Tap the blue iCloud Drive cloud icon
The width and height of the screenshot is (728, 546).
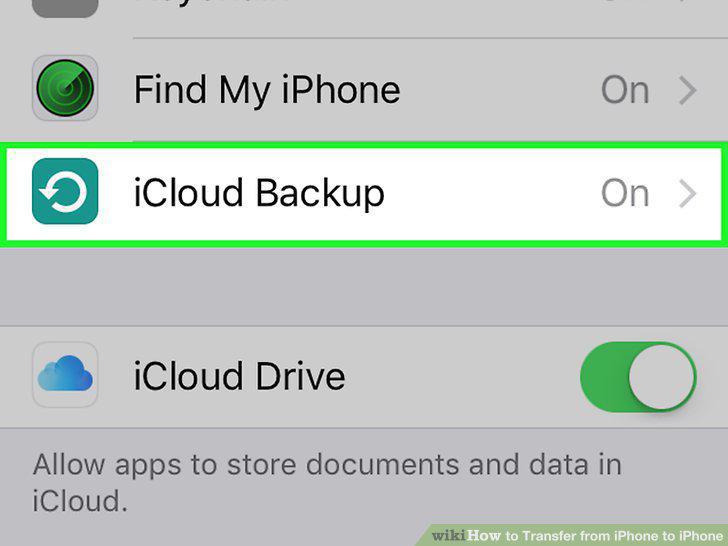[65, 375]
